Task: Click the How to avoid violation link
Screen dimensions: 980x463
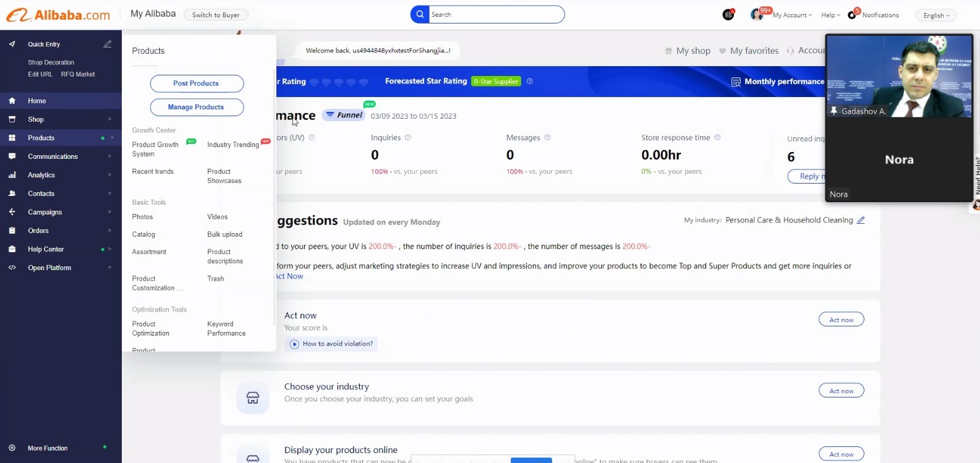Action: (338, 344)
